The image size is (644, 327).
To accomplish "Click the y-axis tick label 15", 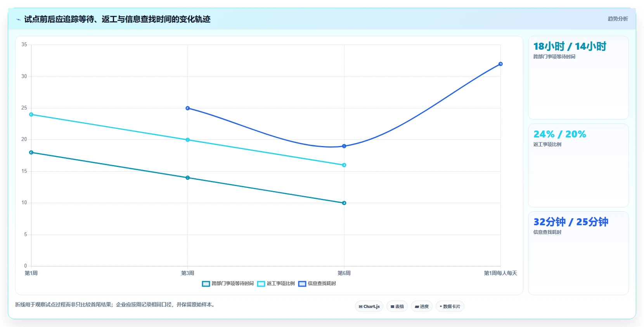I will click(24, 171).
